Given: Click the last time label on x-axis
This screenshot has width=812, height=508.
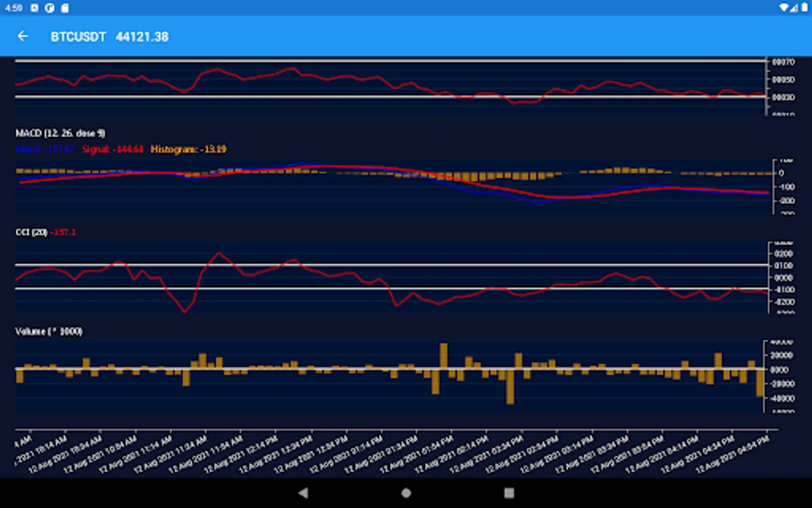Looking at the screenshot, I should 733,454.
